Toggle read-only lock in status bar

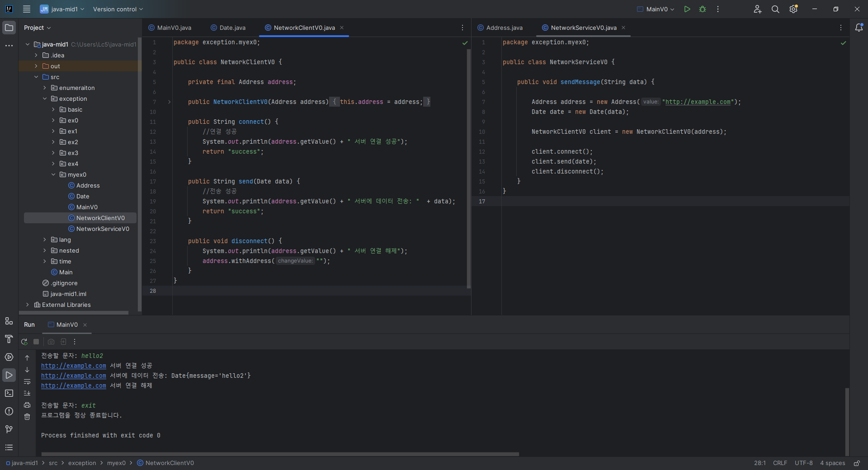[x=857, y=463]
